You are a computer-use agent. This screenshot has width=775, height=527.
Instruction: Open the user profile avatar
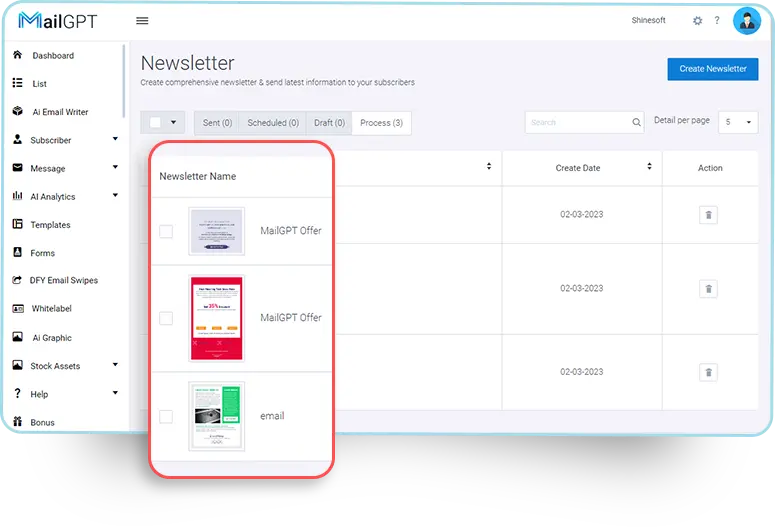pyautogui.click(x=746, y=20)
